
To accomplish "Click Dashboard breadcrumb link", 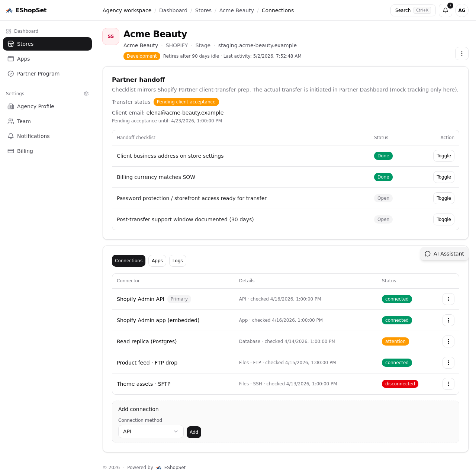I will tap(173, 10).
